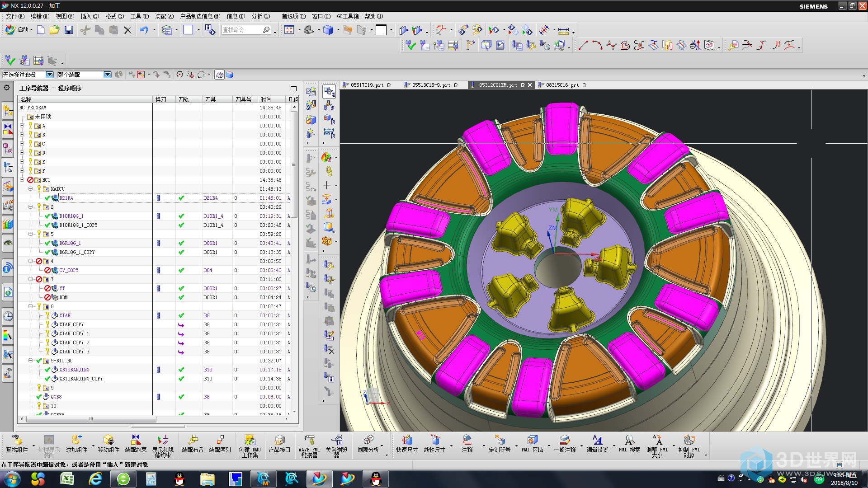Sort by the time column header

point(272,99)
